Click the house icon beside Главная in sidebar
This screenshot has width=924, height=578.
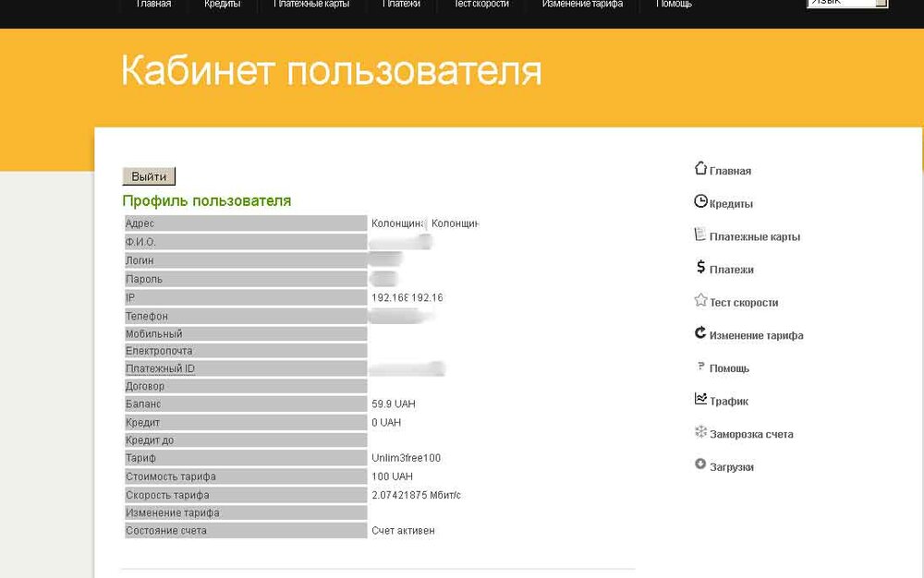(700, 168)
